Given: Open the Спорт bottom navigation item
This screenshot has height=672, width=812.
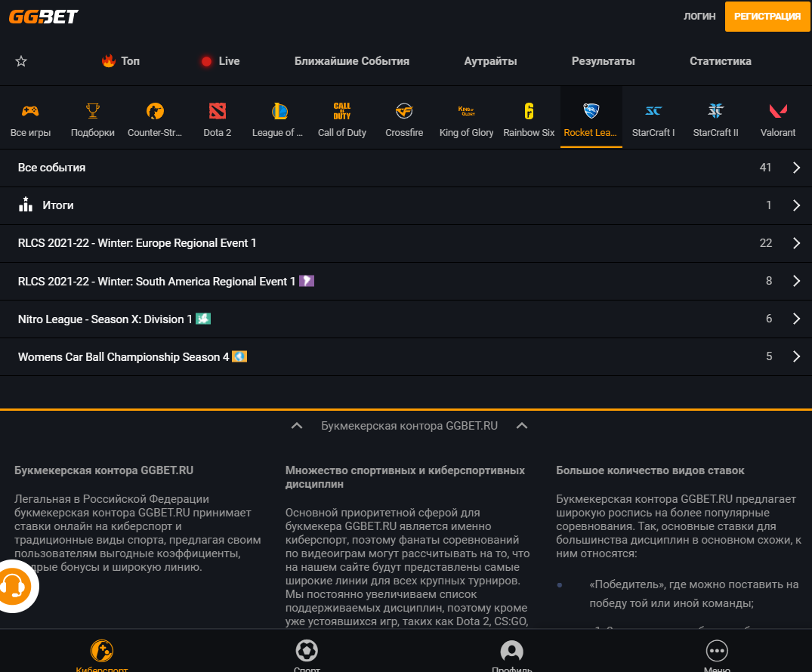Looking at the screenshot, I should [x=307, y=655].
